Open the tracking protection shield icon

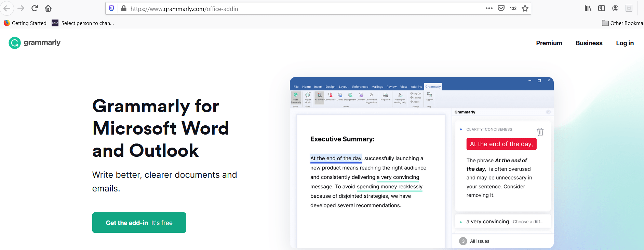click(x=111, y=8)
